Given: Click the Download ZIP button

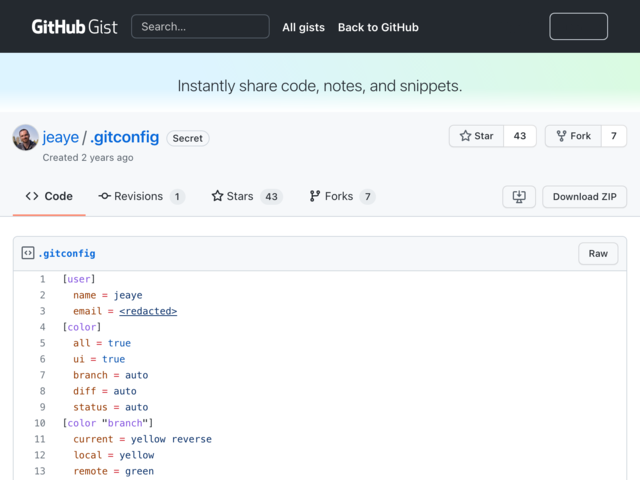Looking at the screenshot, I should pyautogui.click(x=584, y=197).
